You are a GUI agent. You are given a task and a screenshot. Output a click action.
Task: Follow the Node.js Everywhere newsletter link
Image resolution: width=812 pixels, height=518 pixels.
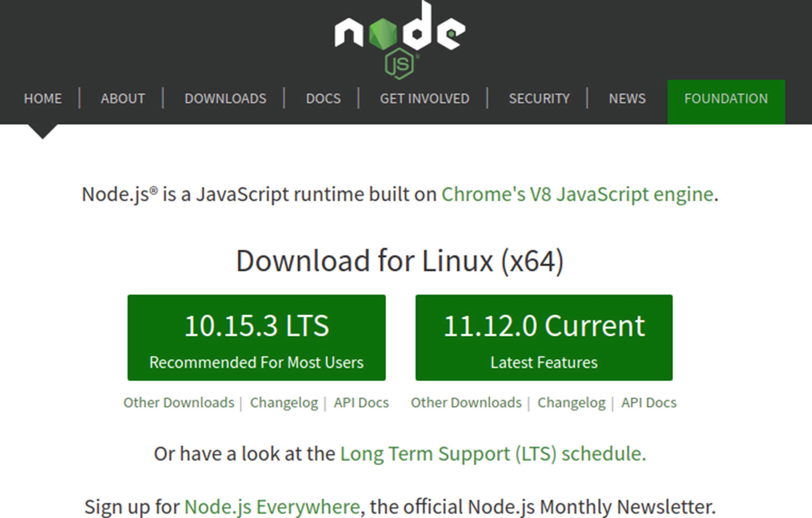pyautogui.click(x=272, y=507)
